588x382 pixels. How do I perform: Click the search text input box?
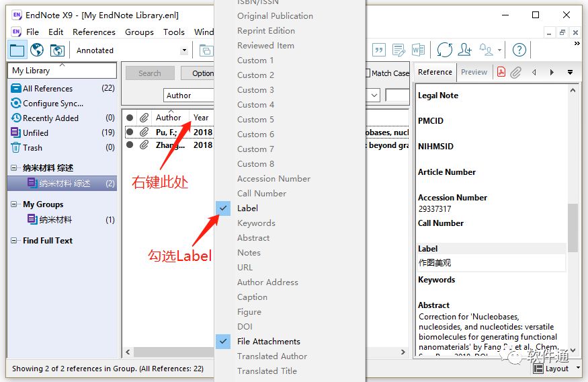[397, 95]
